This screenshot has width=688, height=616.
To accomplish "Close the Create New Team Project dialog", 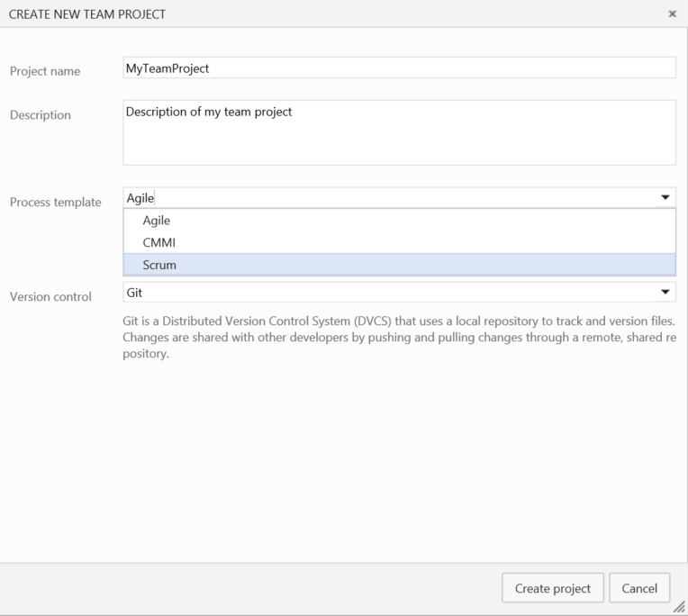I will point(672,14).
